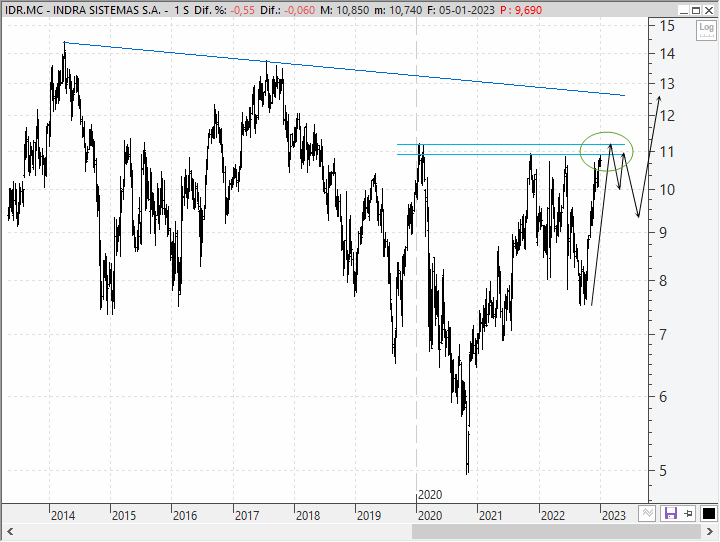Click the purple save diskette icon
This screenshot has width=720, height=542.
[670, 514]
